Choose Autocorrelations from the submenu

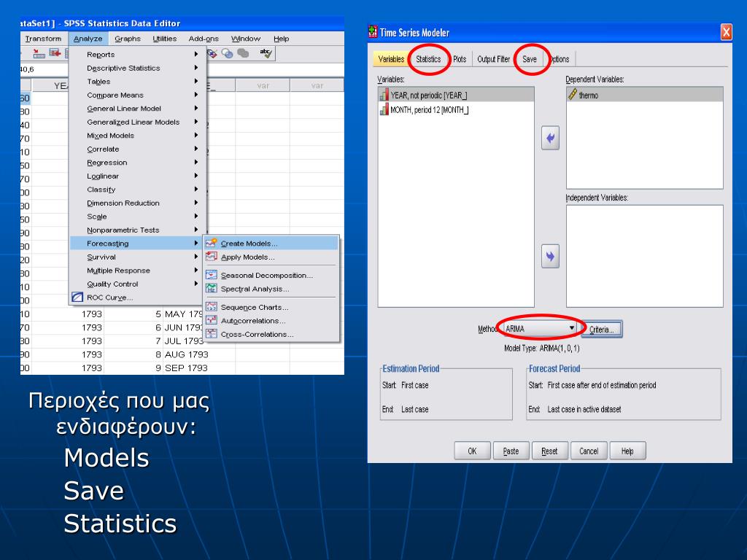(271, 321)
